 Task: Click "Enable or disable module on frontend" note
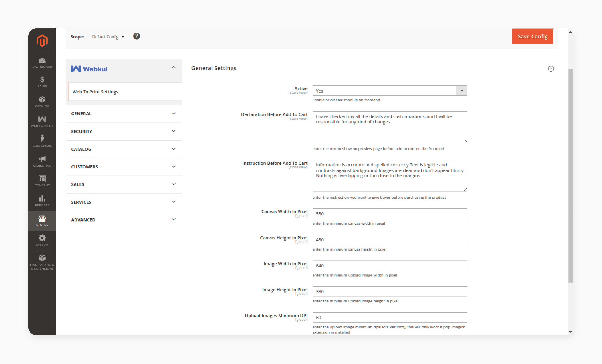coord(346,100)
